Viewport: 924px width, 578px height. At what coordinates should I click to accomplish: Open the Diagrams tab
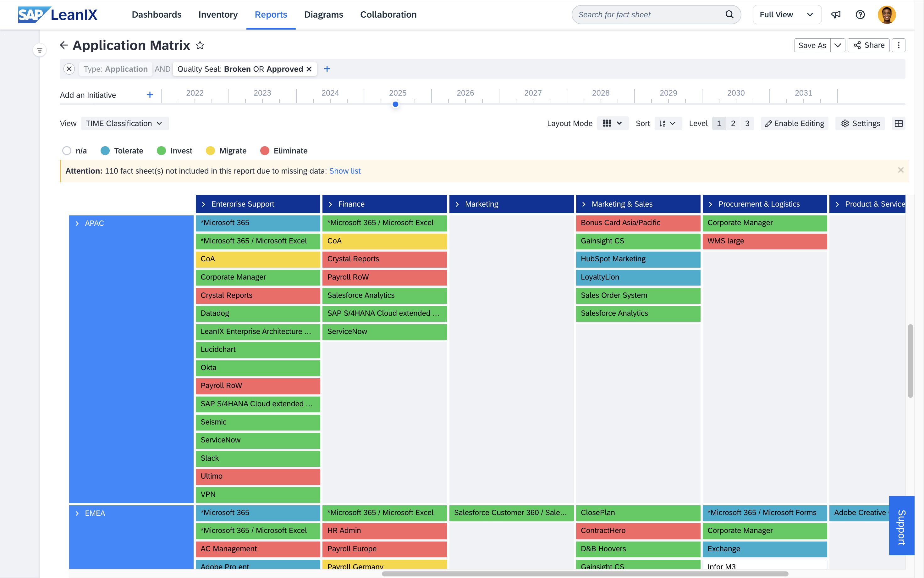[x=323, y=14]
